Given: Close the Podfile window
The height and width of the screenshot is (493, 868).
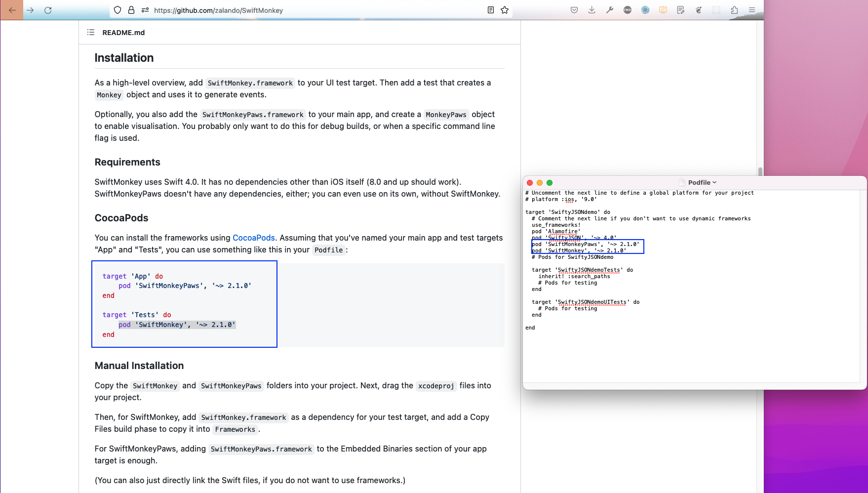Looking at the screenshot, I should (x=530, y=182).
